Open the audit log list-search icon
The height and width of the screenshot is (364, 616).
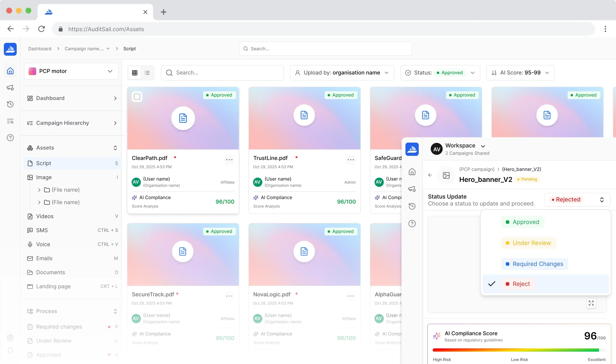(10, 121)
